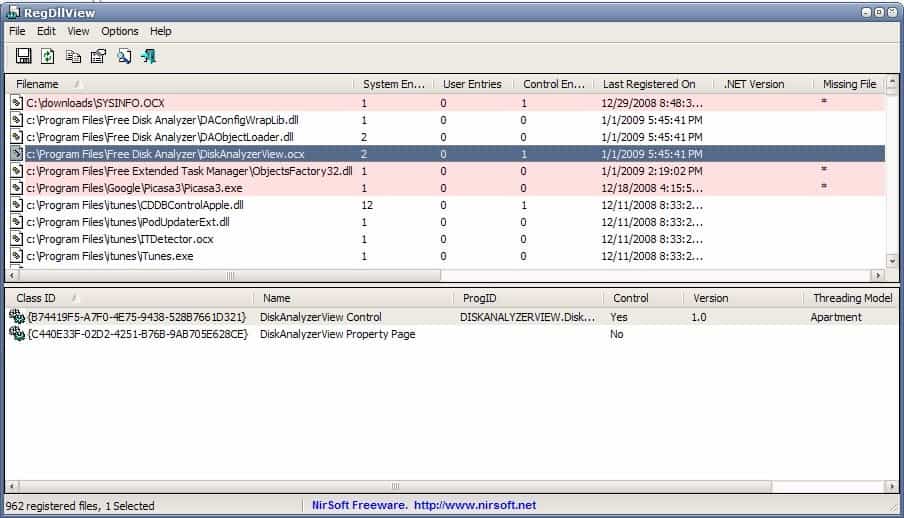The height and width of the screenshot is (518, 904).
Task: Click the Save toolbar icon
Action: click(23, 56)
